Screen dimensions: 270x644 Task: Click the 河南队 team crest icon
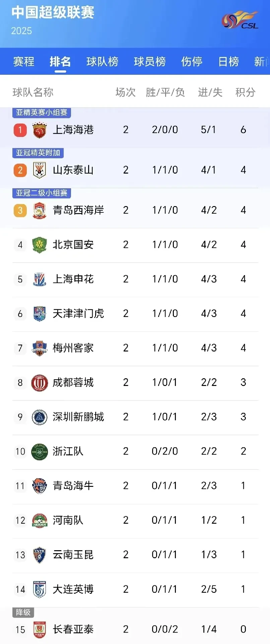40,520
